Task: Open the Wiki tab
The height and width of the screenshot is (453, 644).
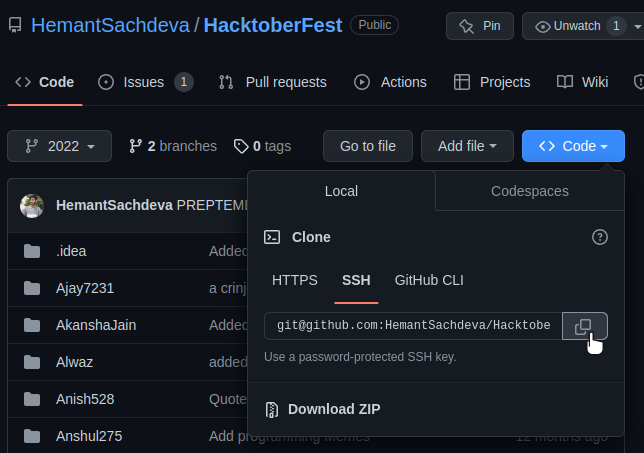Action: click(x=582, y=82)
